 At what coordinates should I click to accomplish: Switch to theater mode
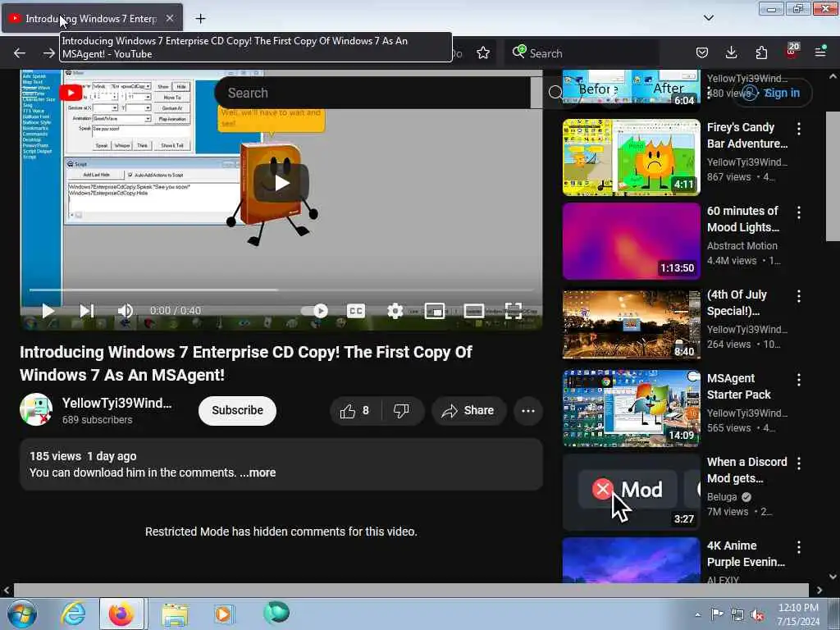point(473,311)
